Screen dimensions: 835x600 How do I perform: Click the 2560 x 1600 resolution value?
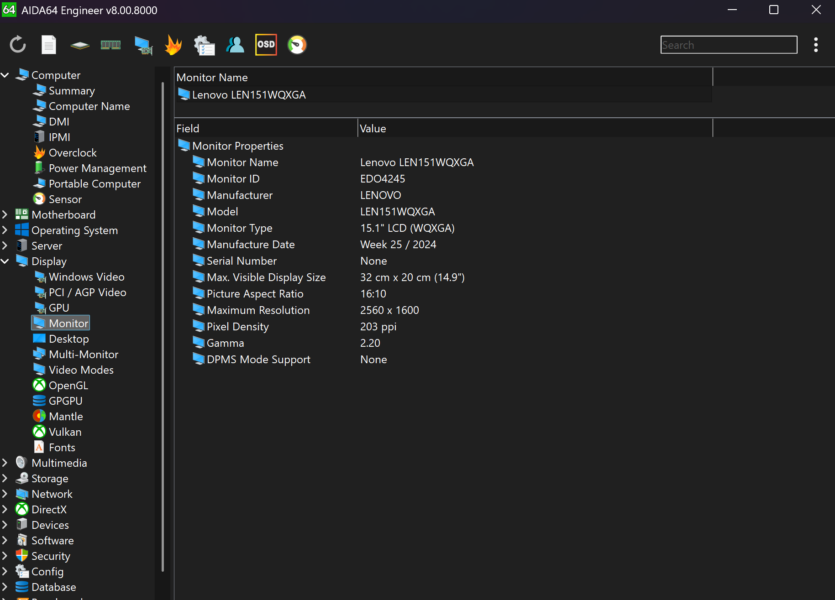389,310
